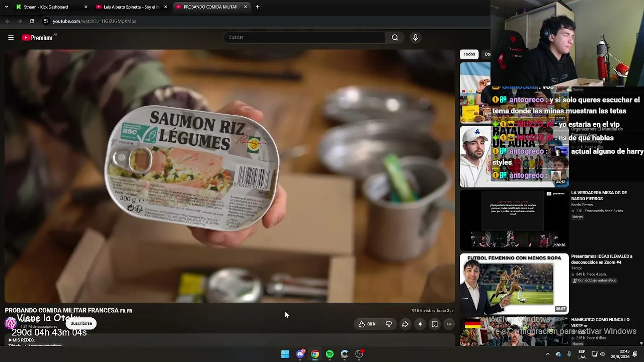Visit the Bardo Fierros channel link

(x=582, y=205)
